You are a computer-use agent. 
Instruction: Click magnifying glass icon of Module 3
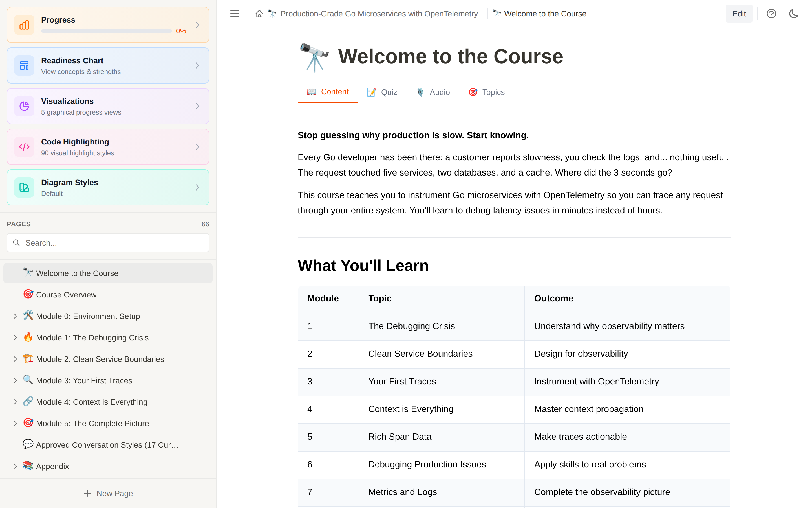tap(28, 380)
